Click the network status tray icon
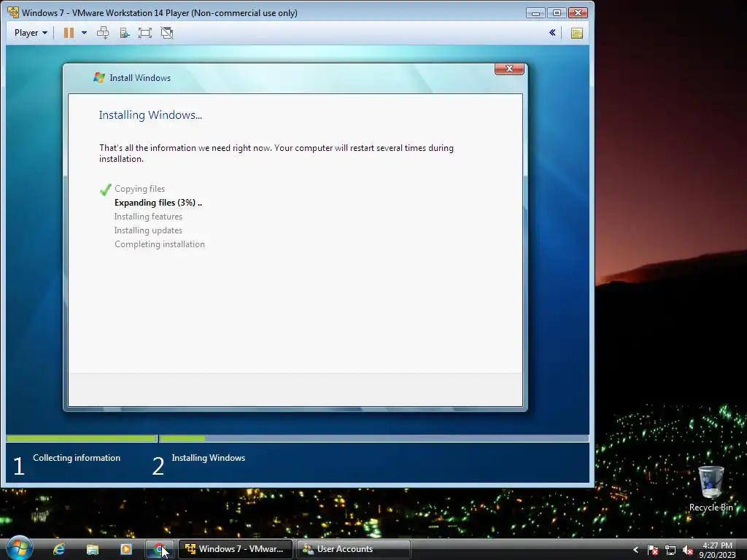747x560 pixels. [670, 550]
